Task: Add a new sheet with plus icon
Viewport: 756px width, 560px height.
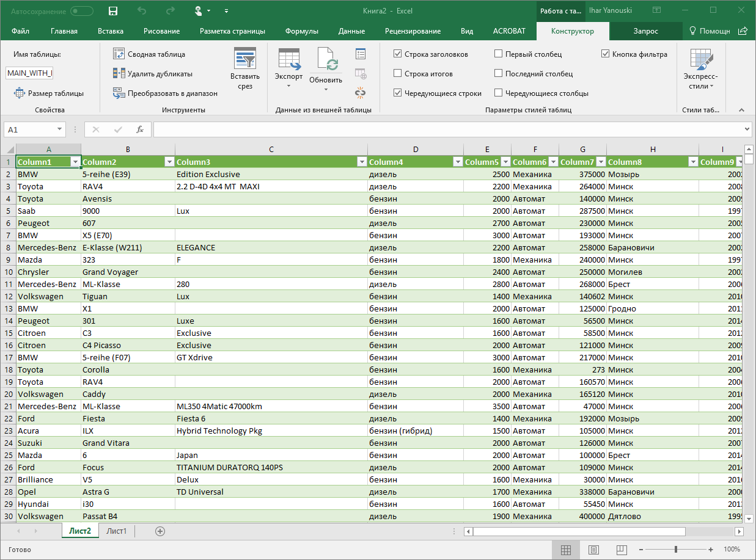Action: click(160, 531)
